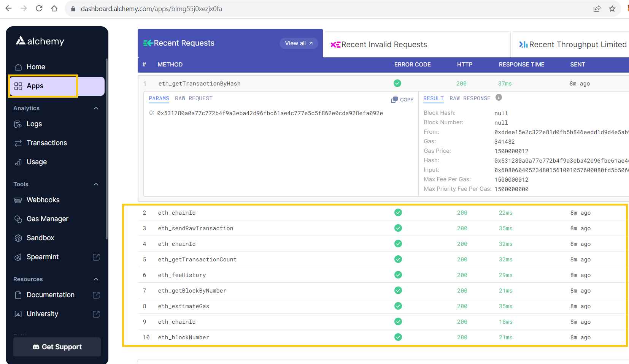Collapse the Analytics sidebar section
This screenshot has width=629, height=364.
96,108
